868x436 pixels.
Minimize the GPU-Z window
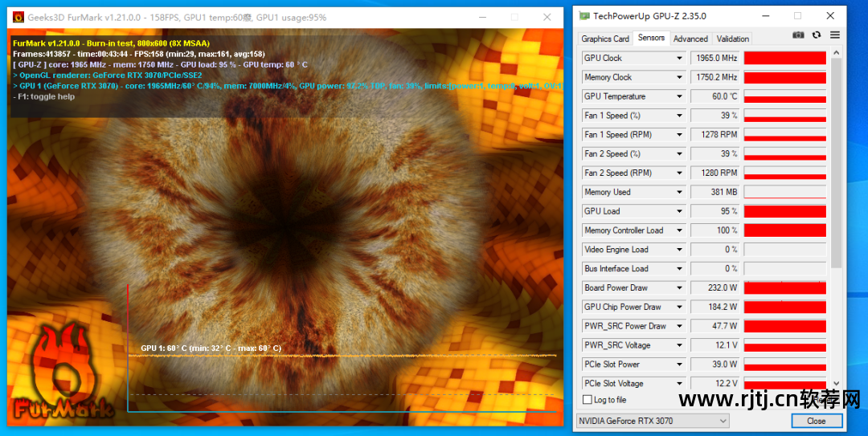pyautogui.click(x=766, y=15)
